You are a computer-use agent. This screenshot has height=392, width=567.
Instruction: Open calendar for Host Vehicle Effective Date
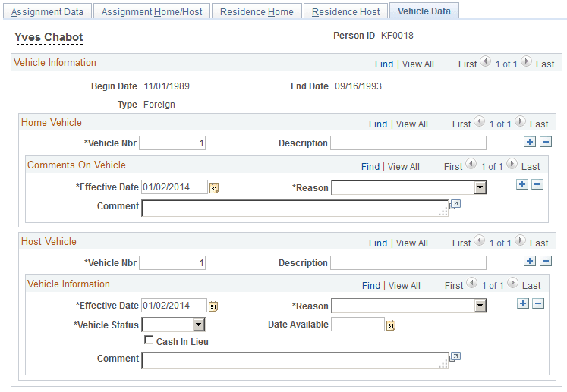pyautogui.click(x=213, y=306)
